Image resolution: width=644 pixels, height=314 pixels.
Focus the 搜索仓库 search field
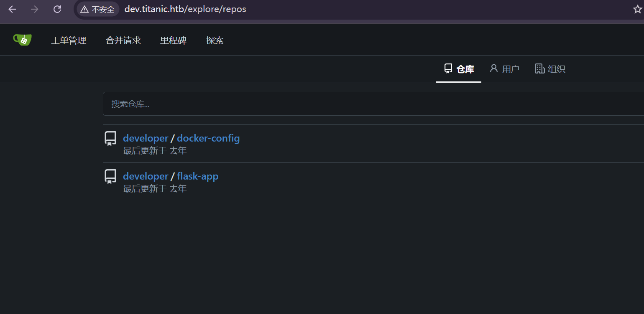point(372,104)
